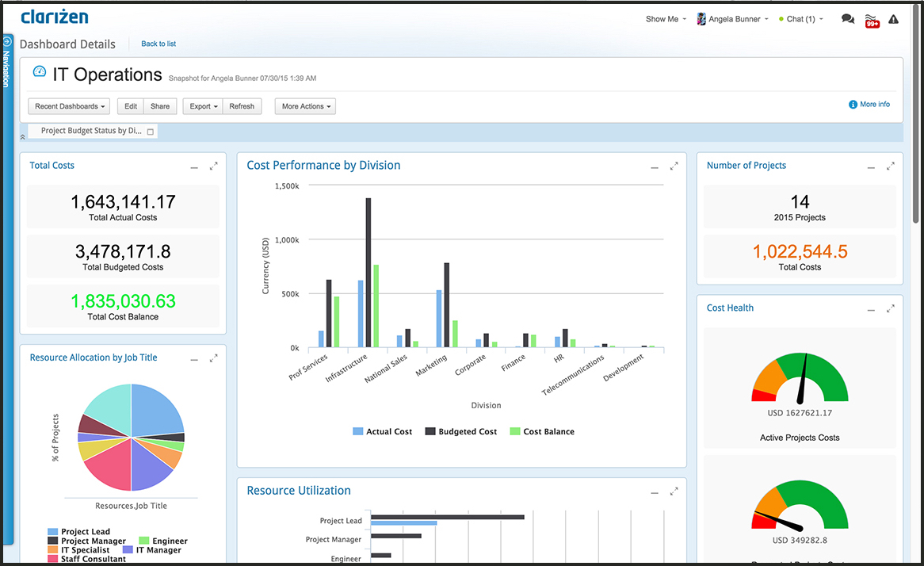Open the Angela Bunner user menu
This screenshot has width=924, height=566.
(733, 19)
